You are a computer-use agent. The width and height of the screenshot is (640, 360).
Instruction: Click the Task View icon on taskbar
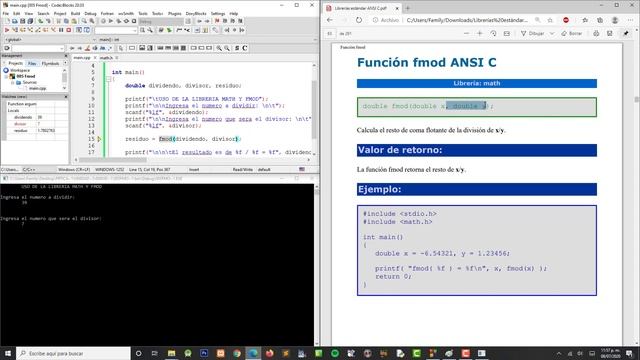point(154,353)
